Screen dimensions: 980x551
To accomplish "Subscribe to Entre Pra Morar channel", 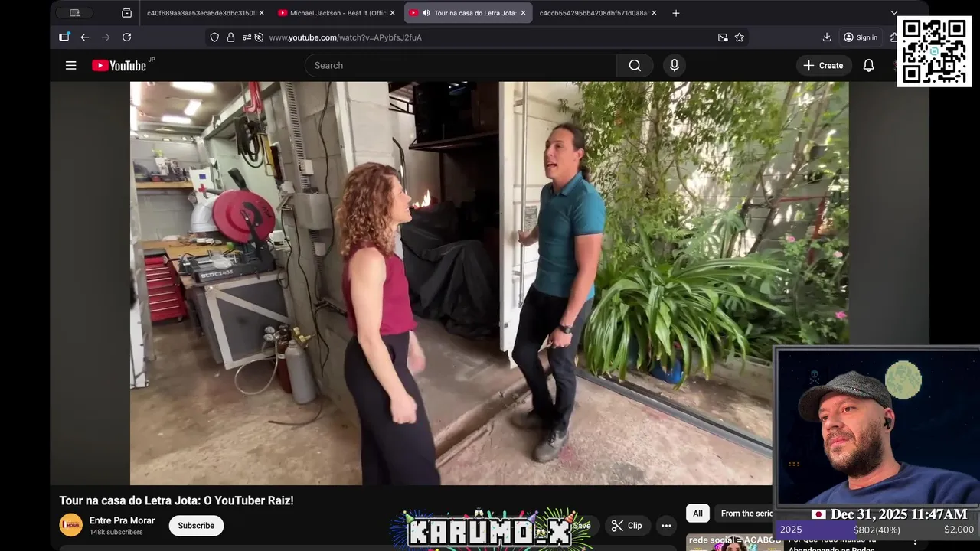I will point(196,526).
